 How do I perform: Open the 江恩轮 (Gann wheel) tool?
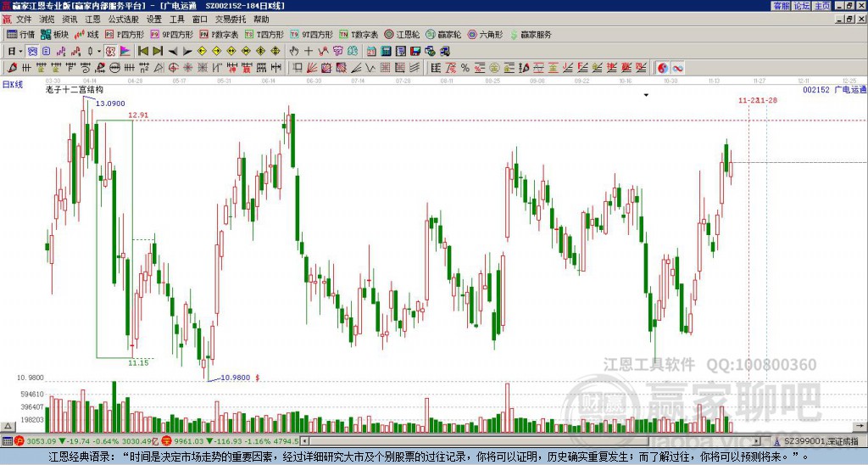pyautogui.click(x=402, y=34)
